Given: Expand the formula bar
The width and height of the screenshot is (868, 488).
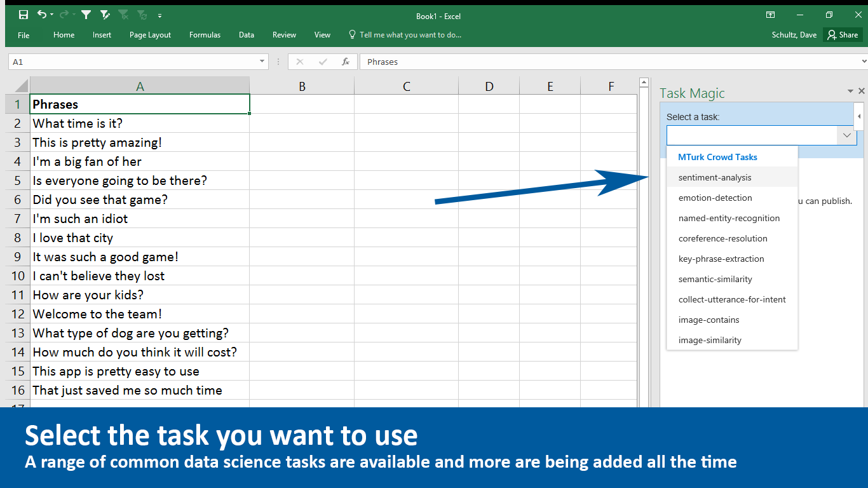Looking at the screenshot, I should (x=864, y=62).
